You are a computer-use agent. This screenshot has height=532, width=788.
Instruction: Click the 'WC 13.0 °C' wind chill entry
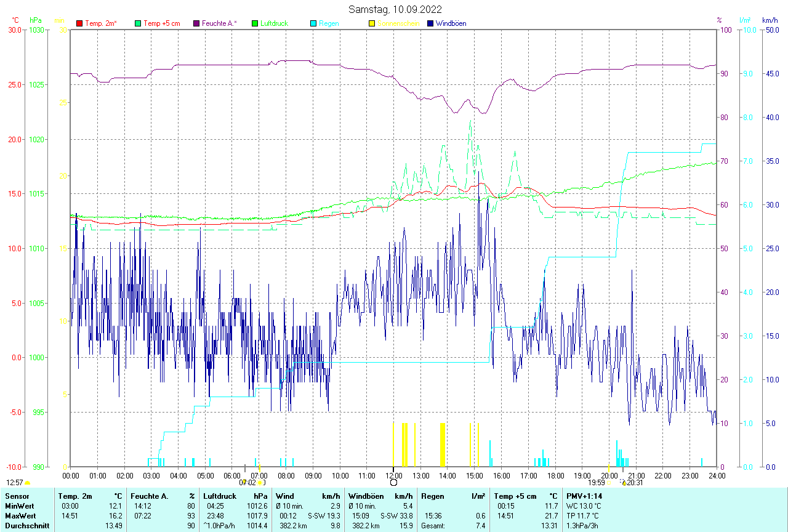click(x=584, y=506)
